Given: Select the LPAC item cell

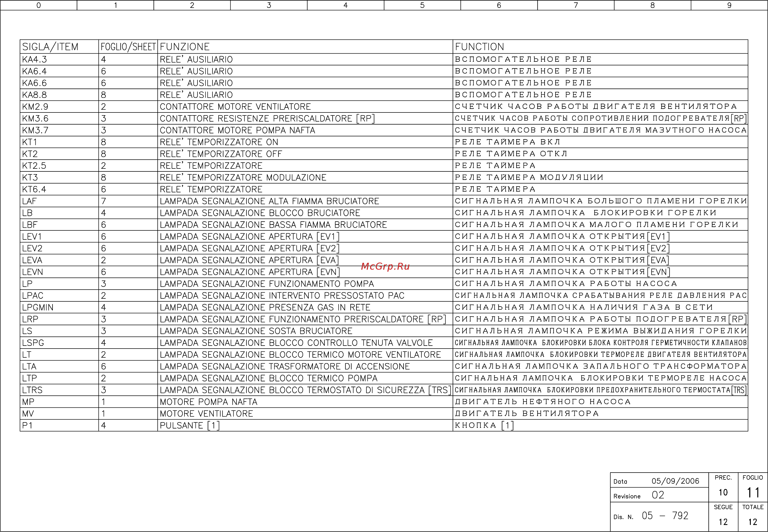Looking at the screenshot, I should pyautogui.click(x=59, y=296).
